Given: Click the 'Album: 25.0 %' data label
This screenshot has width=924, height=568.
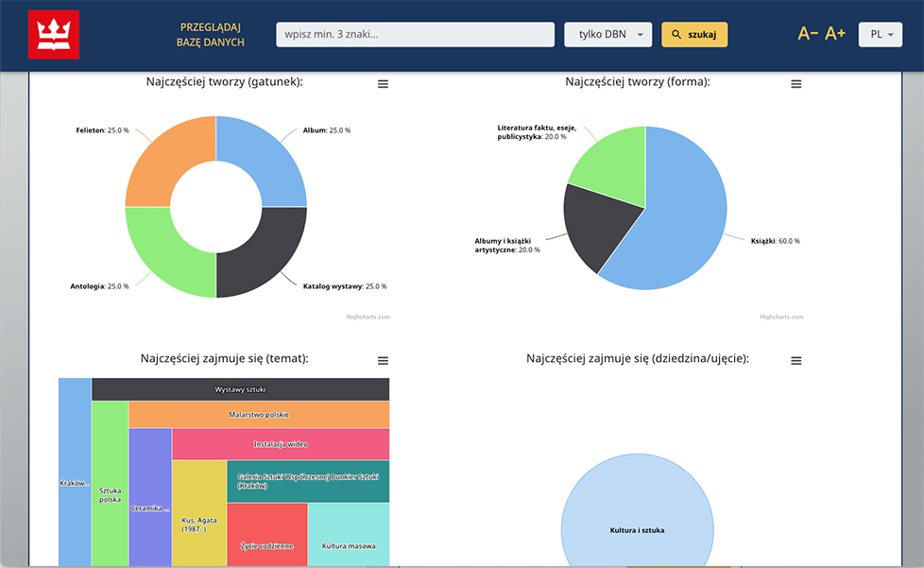Looking at the screenshot, I should point(327,130).
